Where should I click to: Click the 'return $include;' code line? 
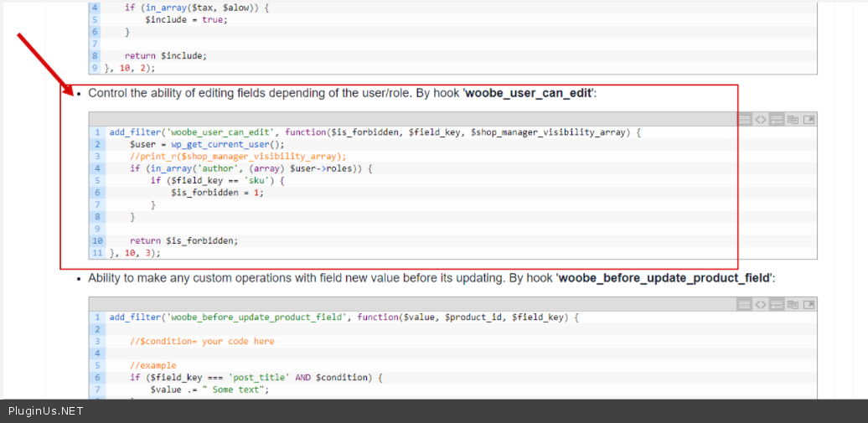[x=165, y=56]
